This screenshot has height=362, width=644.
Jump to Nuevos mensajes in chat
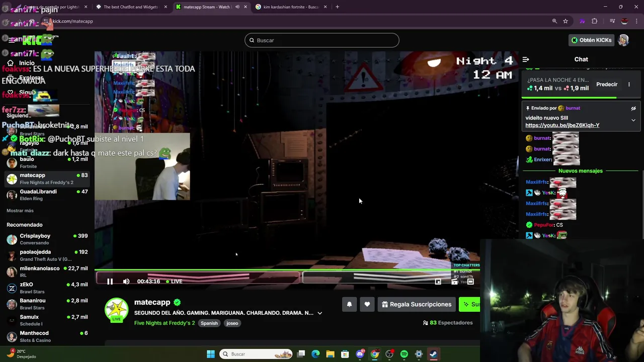coord(580,171)
